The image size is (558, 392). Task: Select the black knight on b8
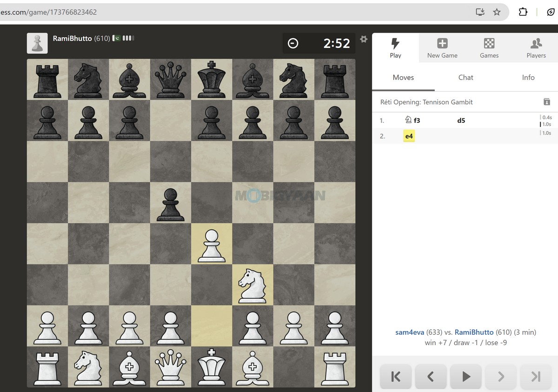coord(88,80)
